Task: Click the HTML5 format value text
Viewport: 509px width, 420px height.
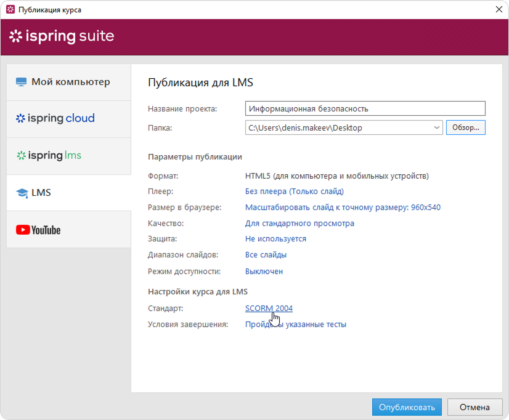Action: coord(337,176)
